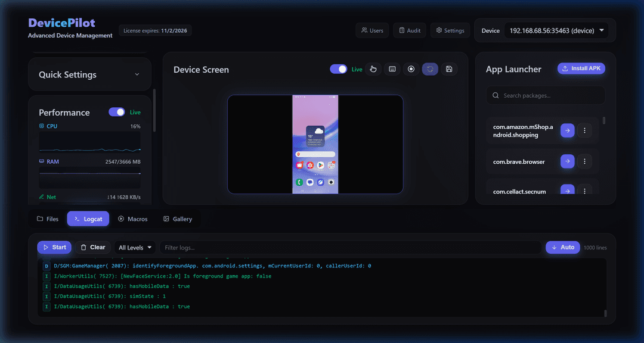Clear the logcat output
The width and height of the screenshot is (644, 343).
tap(93, 247)
